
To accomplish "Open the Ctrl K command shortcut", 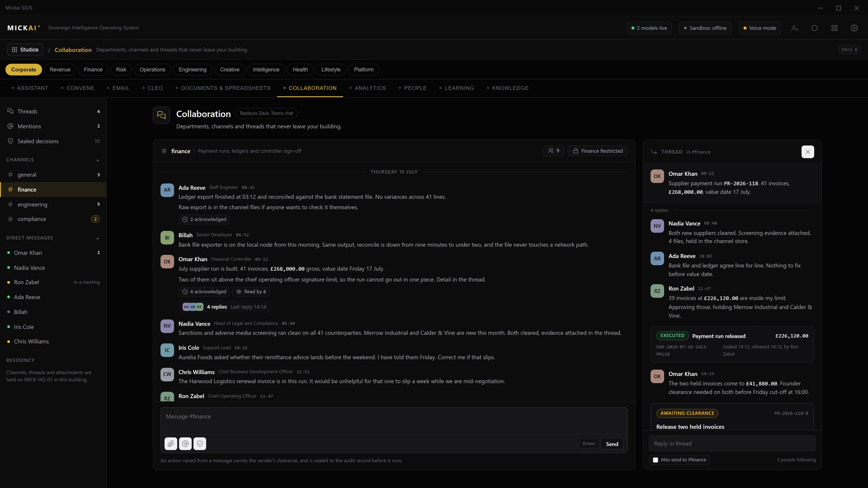I will pos(849,49).
